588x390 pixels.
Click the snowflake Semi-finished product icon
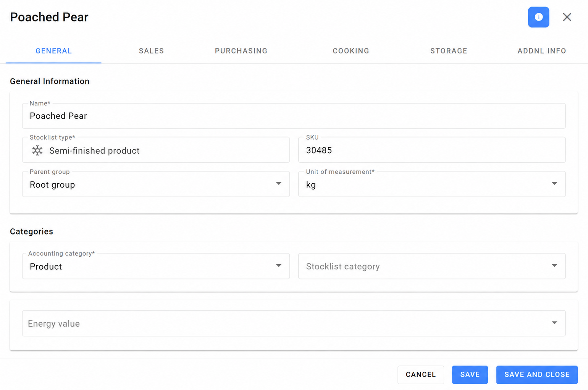coord(37,150)
